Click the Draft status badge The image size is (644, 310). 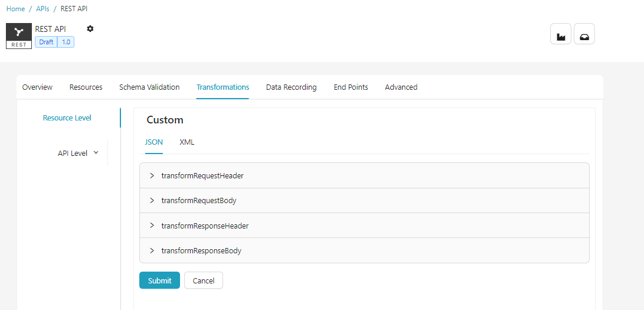click(46, 42)
